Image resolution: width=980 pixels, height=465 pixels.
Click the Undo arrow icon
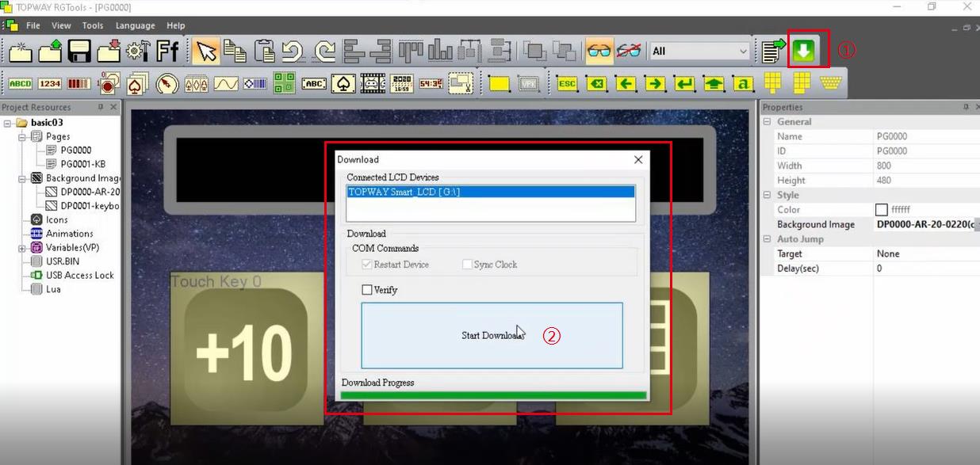[293, 51]
